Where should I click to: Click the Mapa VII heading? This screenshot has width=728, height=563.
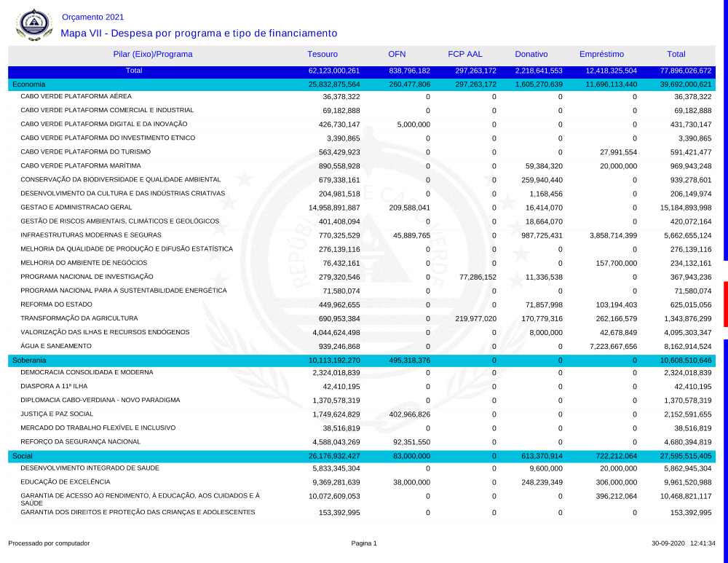[199, 34]
